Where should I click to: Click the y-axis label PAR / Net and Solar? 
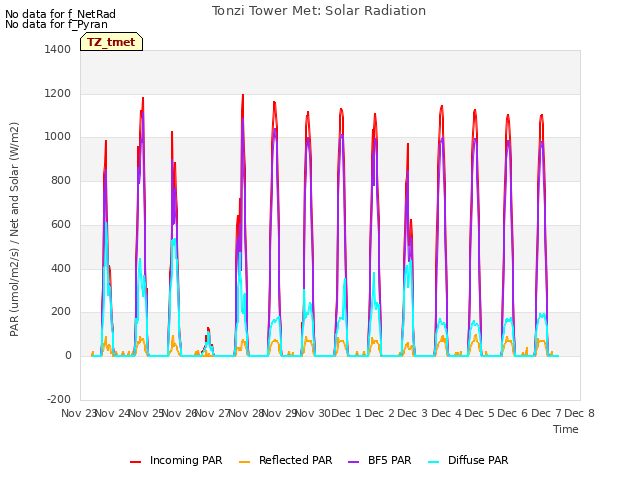14,229
